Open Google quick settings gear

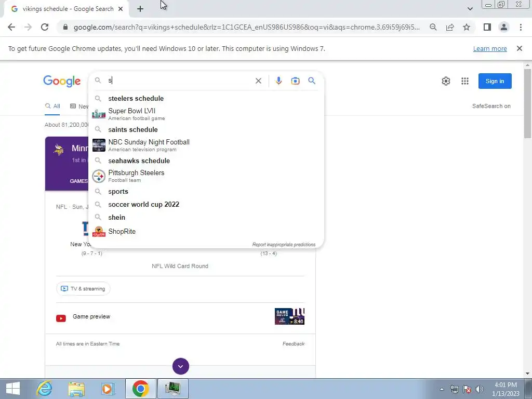446,81
